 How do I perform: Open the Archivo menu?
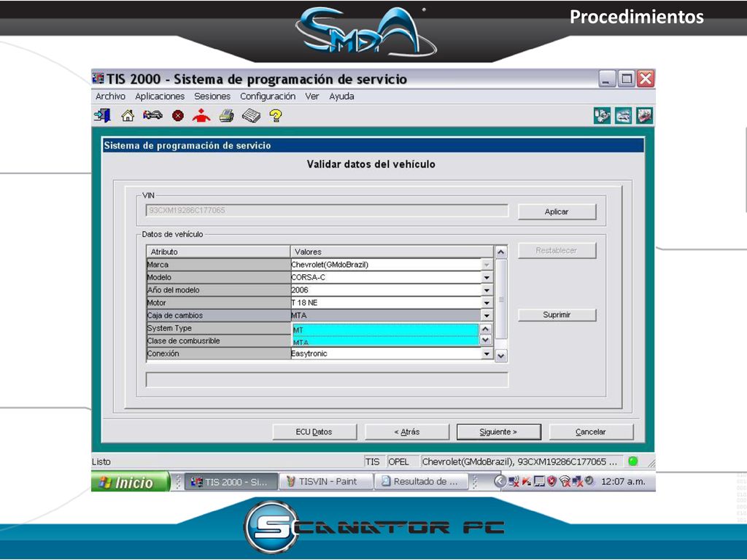[x=110, y=96]
